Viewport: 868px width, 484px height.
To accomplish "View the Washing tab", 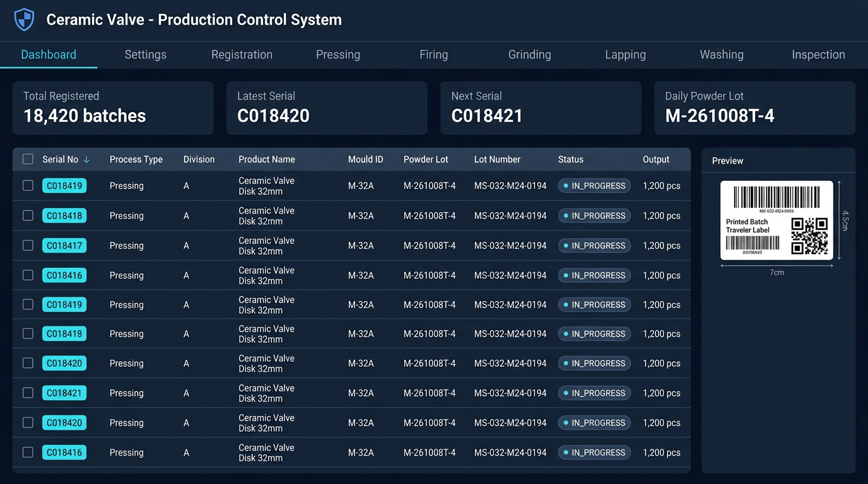I will point(722,55).
